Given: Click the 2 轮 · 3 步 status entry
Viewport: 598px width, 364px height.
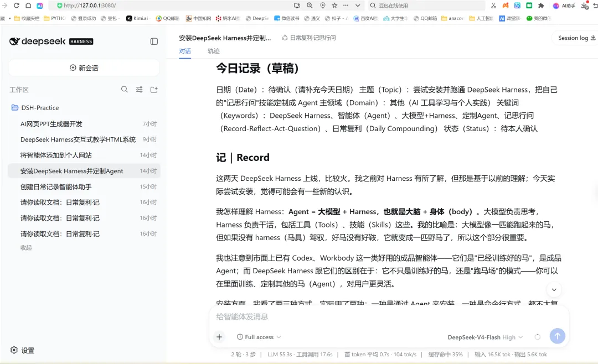Looking at the screenshot, I should tap(243, 355).
